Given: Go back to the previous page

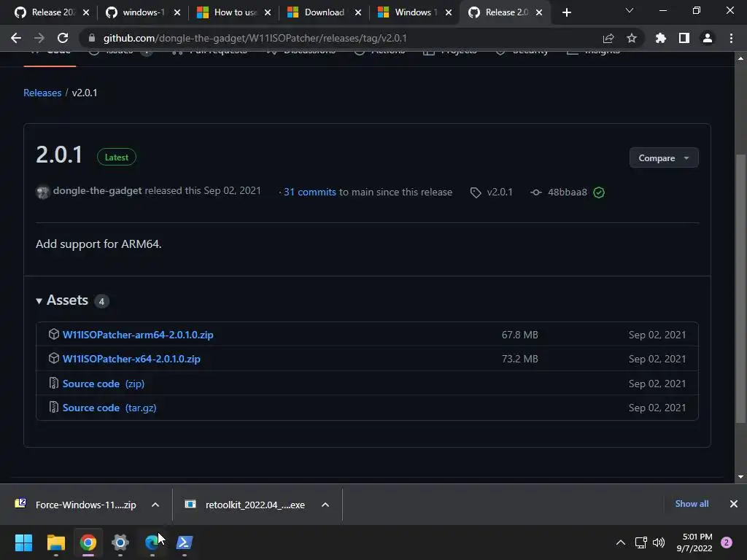Looking at the screenshot, I should point(16,38).
